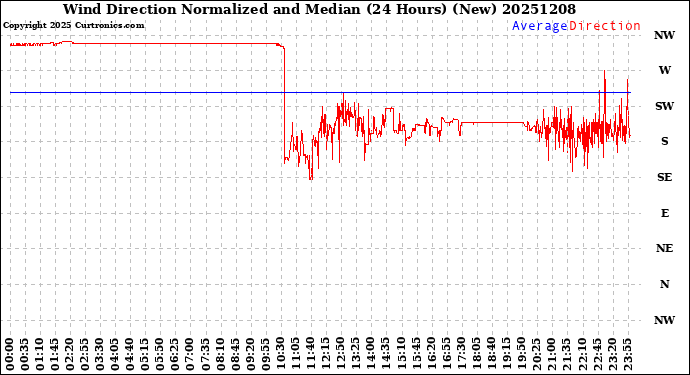Click the red 'Direction' legend label
This screenshot has width=690, height=375.
coord(605,26)
